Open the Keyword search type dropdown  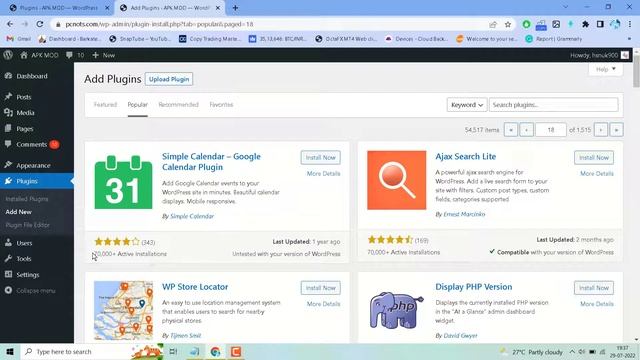pyautogui.click(x=467, y=105)
